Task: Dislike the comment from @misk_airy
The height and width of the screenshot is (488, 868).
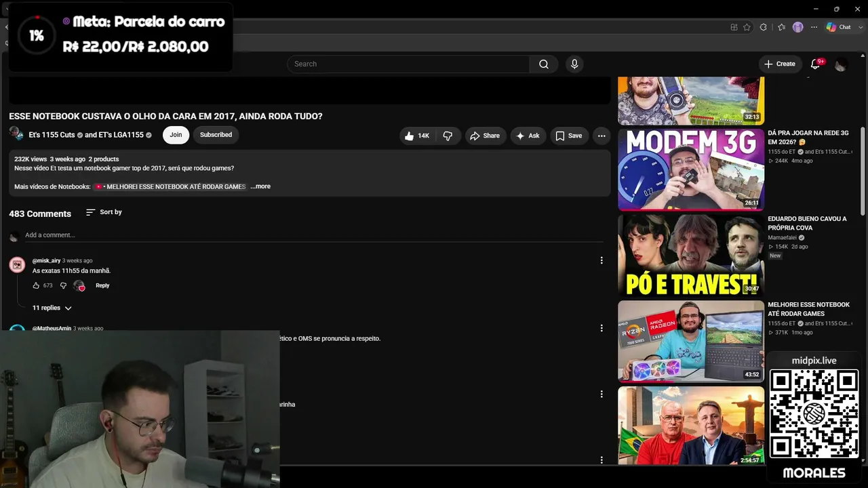Action: (63, 285)
